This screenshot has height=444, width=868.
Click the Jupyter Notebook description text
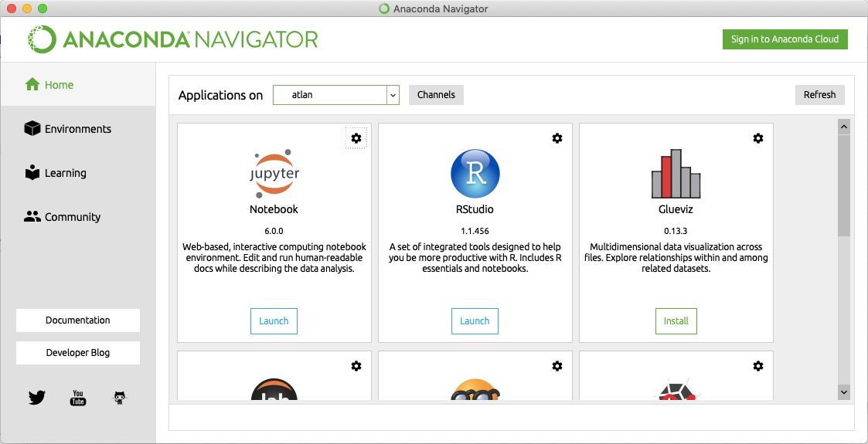coord(274,258)
